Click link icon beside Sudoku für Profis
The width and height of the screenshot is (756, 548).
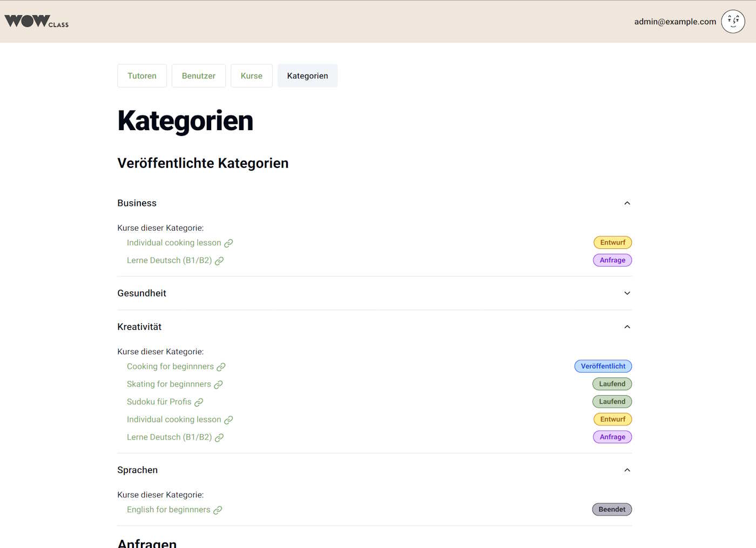199,402
